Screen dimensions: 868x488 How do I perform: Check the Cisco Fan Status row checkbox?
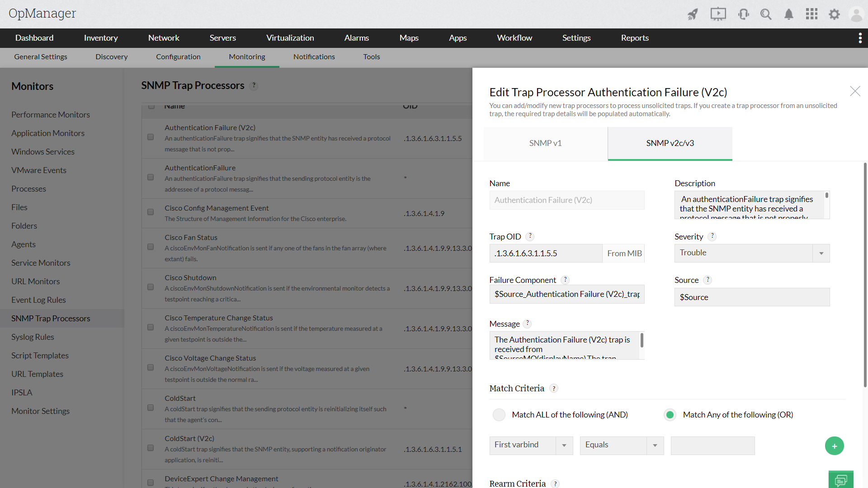(x=151, y=247)
